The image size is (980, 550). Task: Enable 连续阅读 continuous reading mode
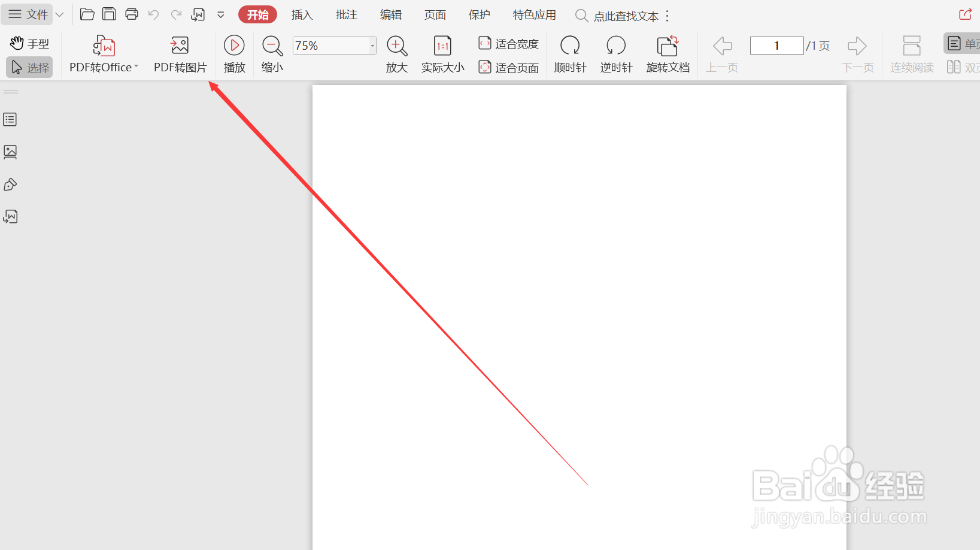pos(912,55)
